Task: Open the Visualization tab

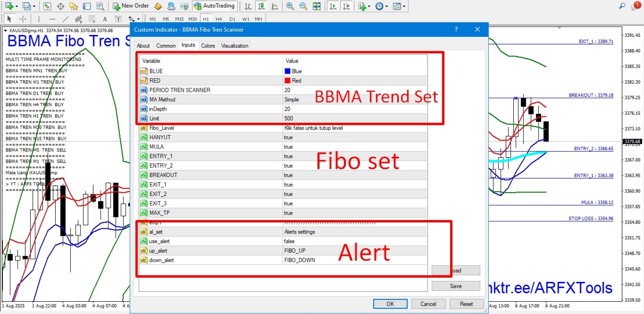Action: 234,46
